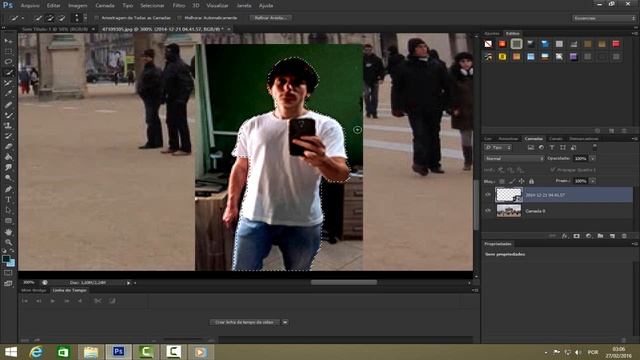Open the Imagem menu
Image resolution: width=640 pixels, height=360 pixels.
pos(78,6)
